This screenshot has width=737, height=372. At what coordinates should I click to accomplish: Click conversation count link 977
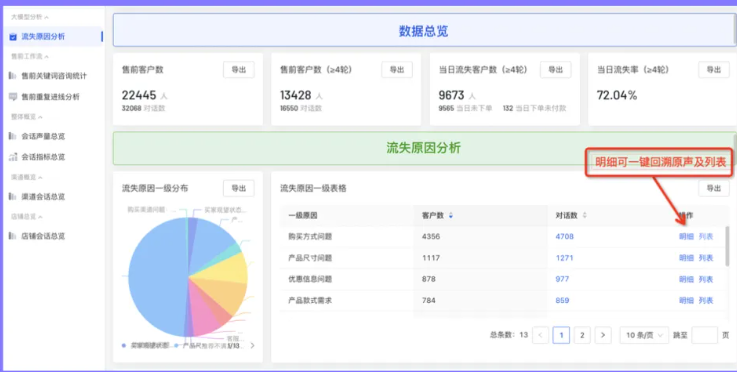[x=562, y=279]
